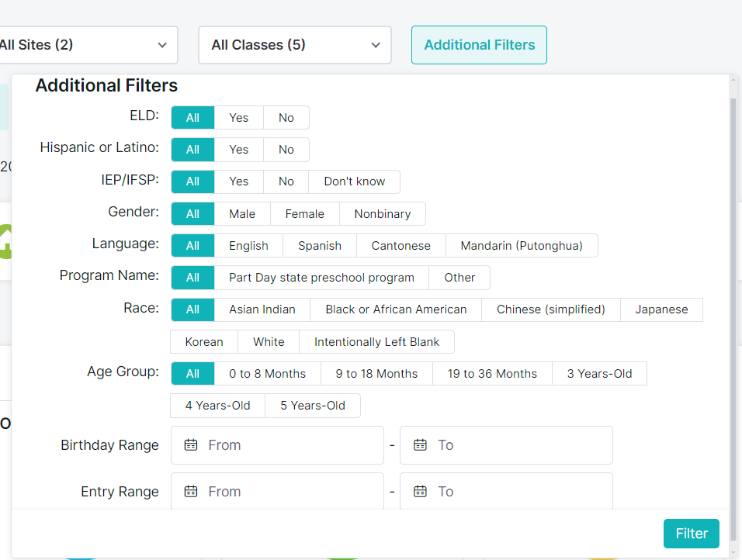
Task: Filter Race by Japanese
Action: point(661,309)
